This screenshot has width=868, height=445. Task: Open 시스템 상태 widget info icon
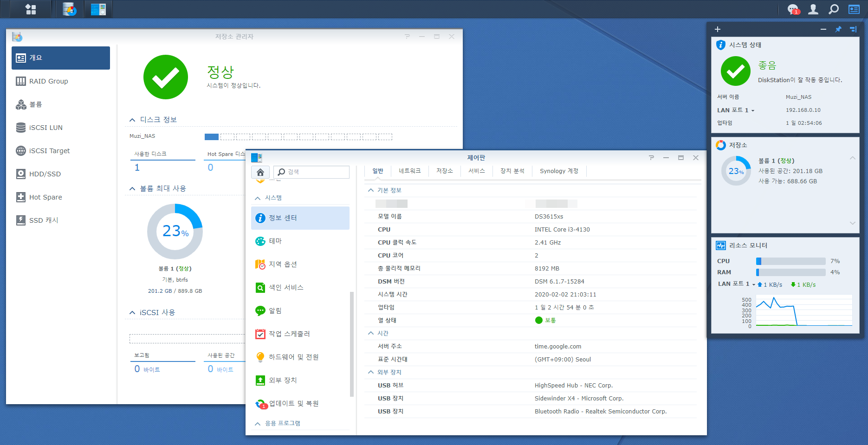pyautogui.click(x=721, y=45)
